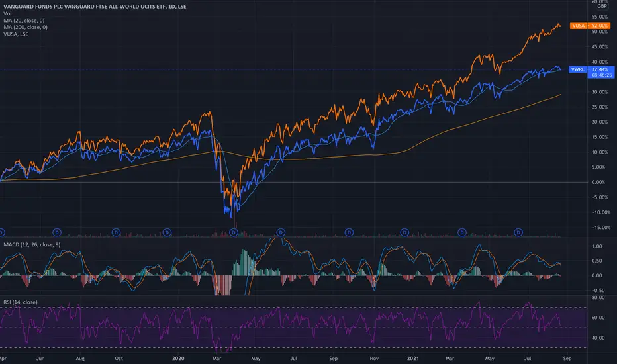
Task: Click the 80.00 RSI axis label
Action: point(598,298)
